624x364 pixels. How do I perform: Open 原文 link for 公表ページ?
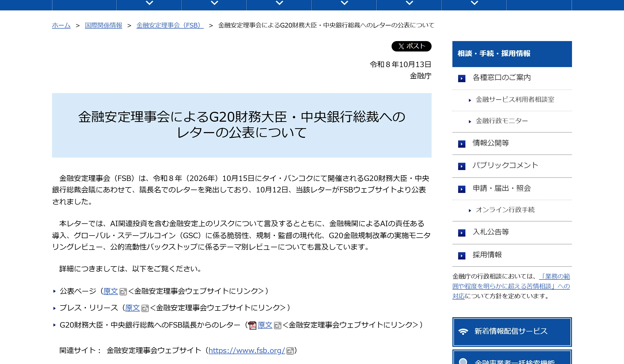coord(111,291)
